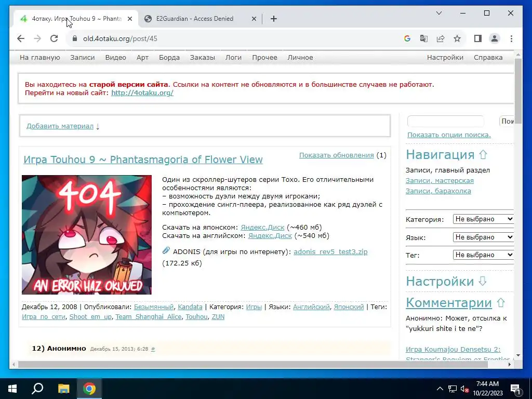This screenshot has width=532, height=399.
Task: Click the forward navigation arrow
Action: point(37,38)
